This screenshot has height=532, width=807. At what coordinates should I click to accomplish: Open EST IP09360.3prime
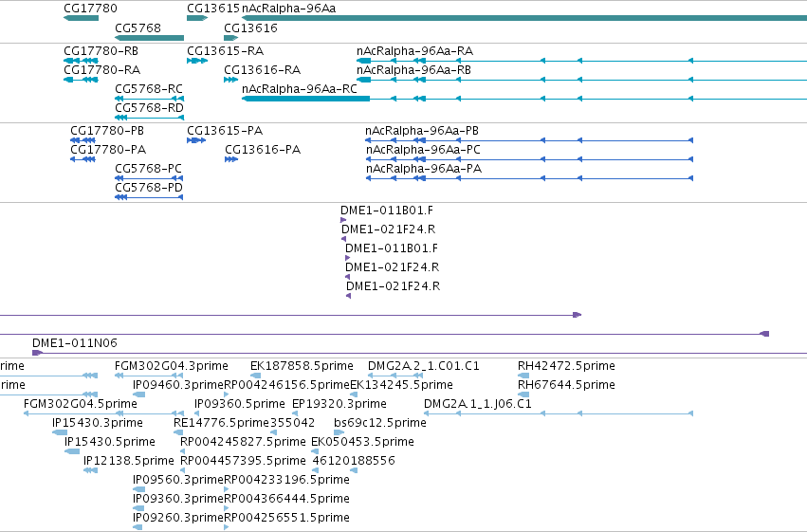178,499
